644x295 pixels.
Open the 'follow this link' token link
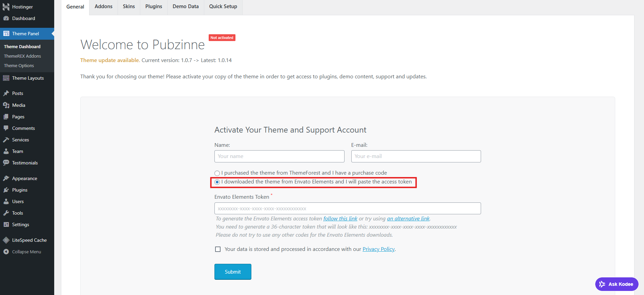point(340,219)
